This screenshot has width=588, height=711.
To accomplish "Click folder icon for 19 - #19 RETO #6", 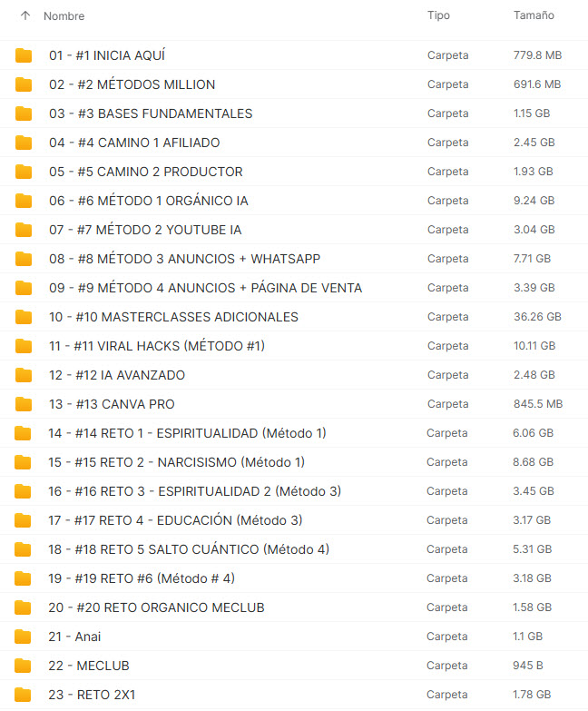I will (x=23, y=578).
